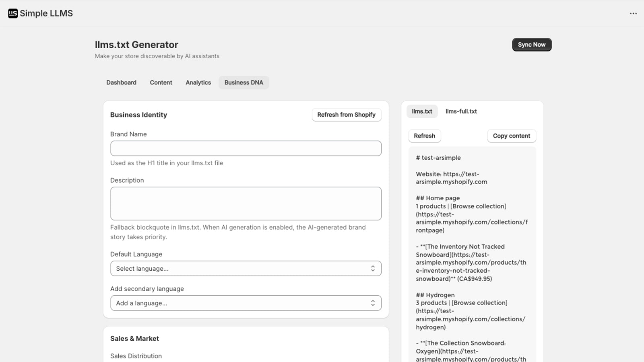The image size is (644, 362).
Task: Click the Simple LLMS app title text
Action: click(46, 13)
